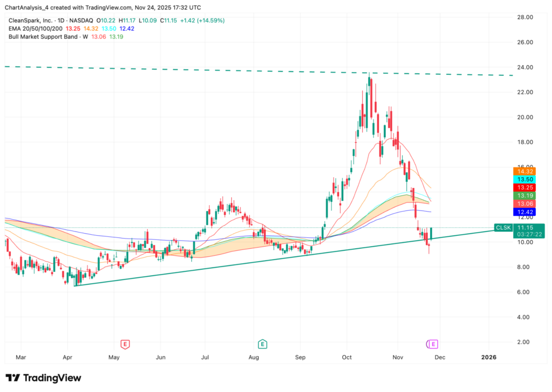Select the dashed green resistance trendline
552x392 pixels.
162,69
